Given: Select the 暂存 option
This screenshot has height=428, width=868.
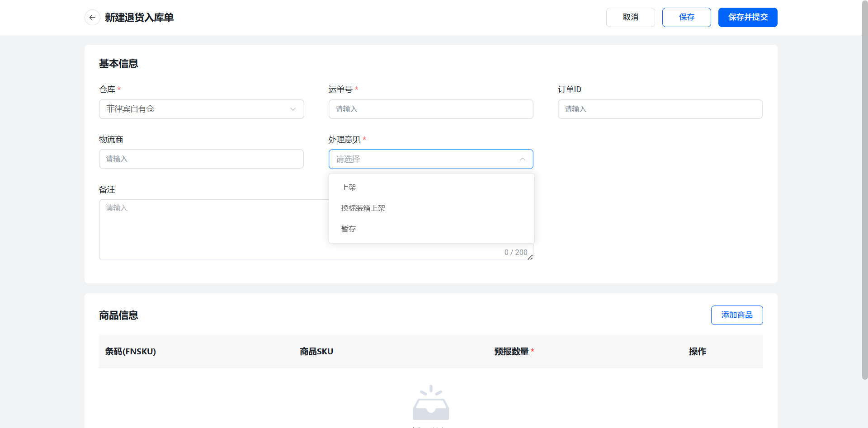Looking at the screenshot, I should click(431, 229).
